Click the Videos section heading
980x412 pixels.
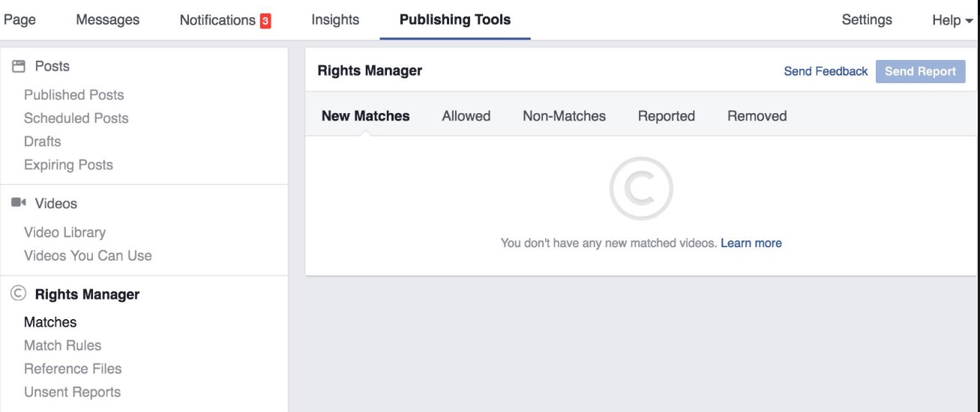tap(55, 204)
